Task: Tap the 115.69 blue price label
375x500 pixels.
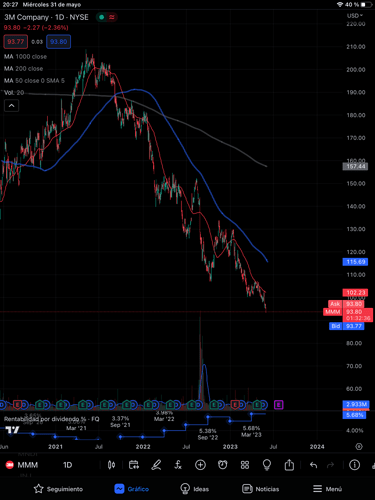Action: pyautogui.click(x=355, y=262)
